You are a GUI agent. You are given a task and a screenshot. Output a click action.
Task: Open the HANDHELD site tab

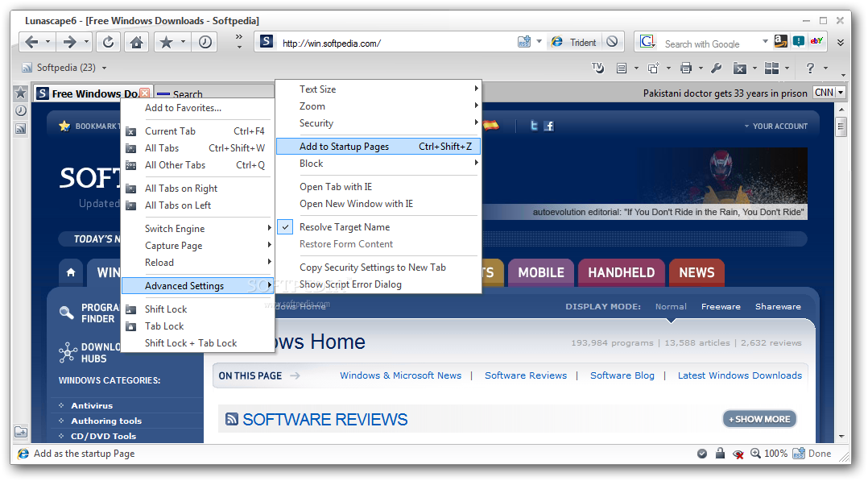pos(621,272)
